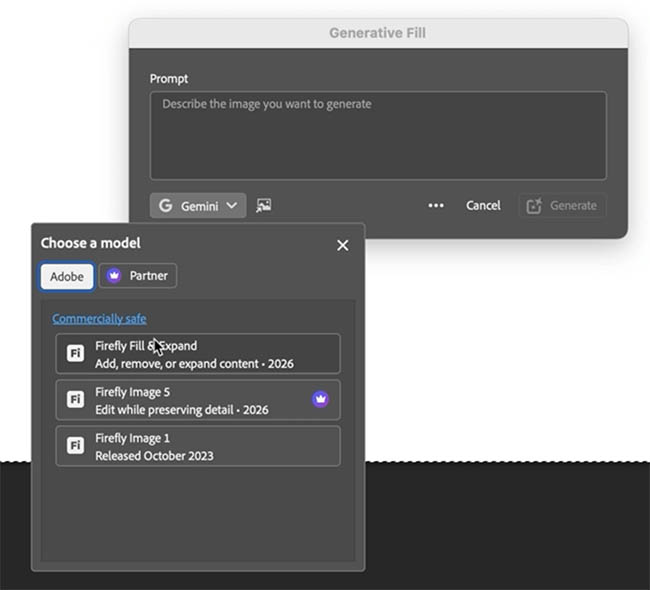Switch to the Adobe models tab
This screenshot has width=650, height=590.
(67, 276)
